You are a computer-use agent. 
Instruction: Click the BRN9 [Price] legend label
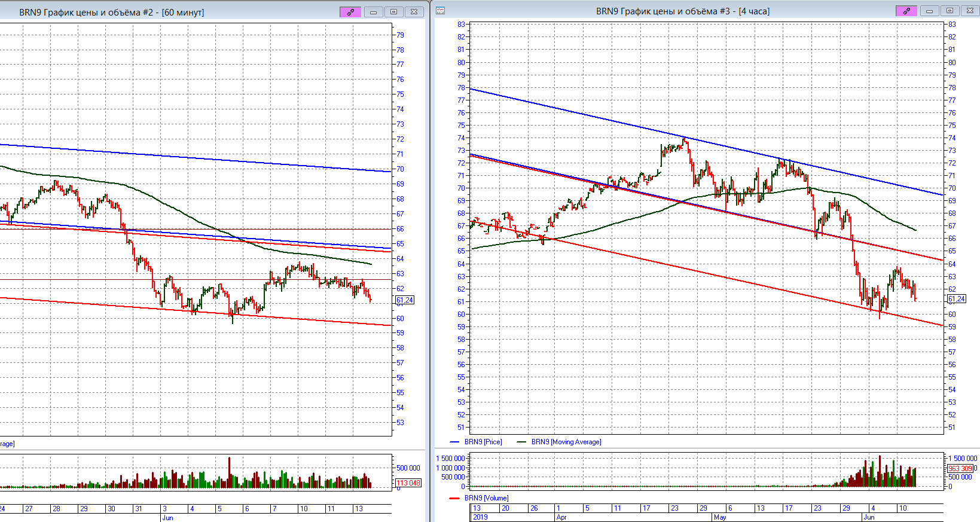click(x=483, y=442)
